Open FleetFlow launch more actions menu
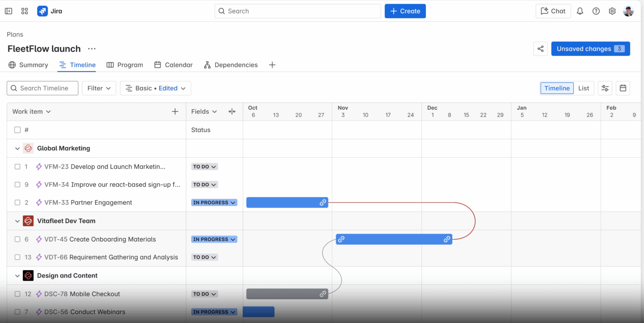 click(92, 49)
